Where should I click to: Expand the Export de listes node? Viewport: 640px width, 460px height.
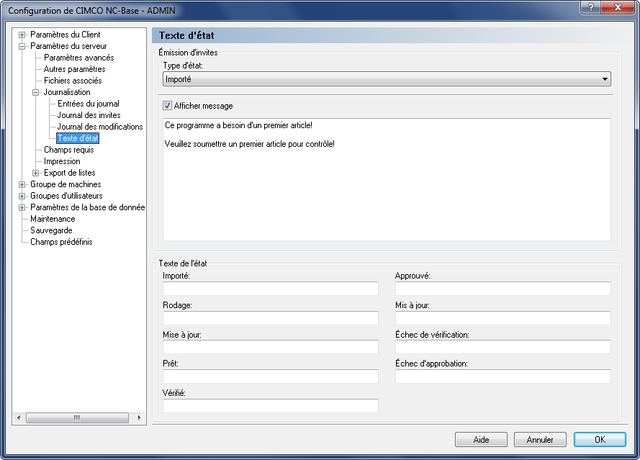coord(36,173)
